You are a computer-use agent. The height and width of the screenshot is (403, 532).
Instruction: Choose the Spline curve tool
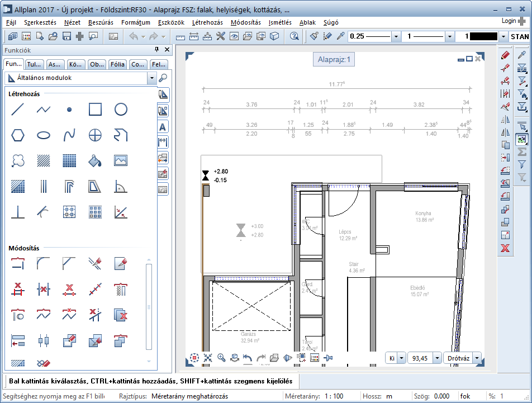69,135
